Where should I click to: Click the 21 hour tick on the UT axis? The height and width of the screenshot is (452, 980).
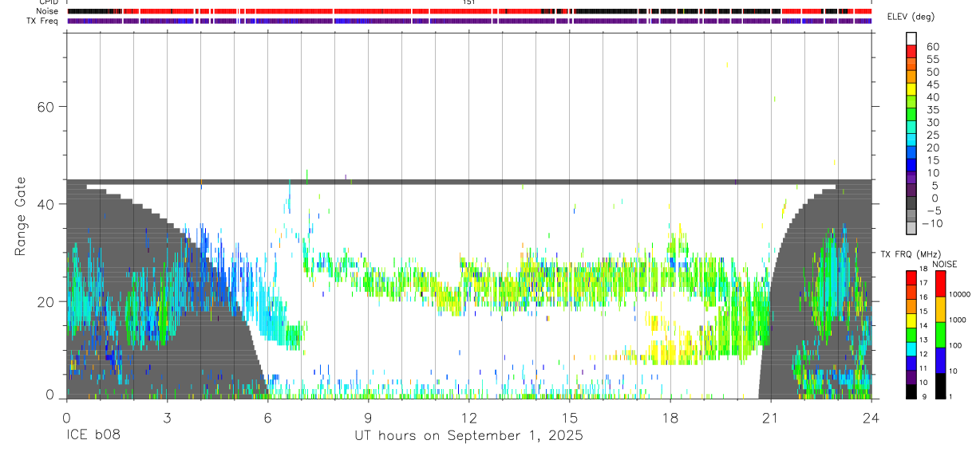(770, 417)
